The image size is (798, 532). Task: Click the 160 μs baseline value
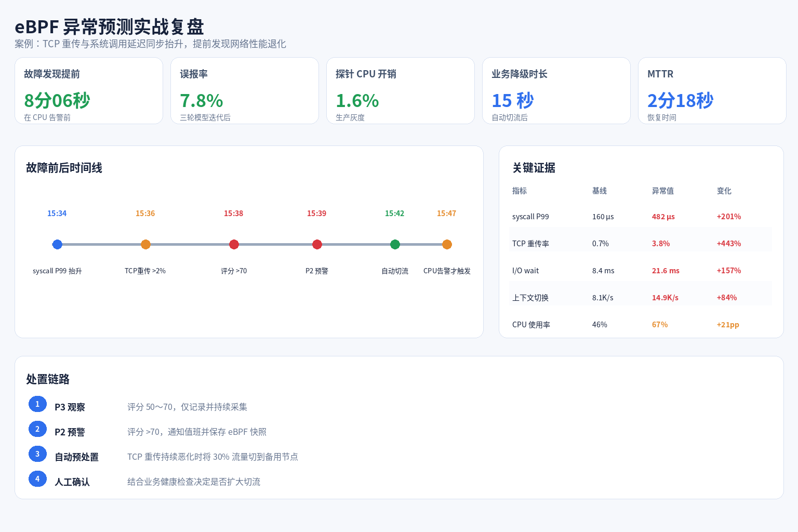click(603, 217)
